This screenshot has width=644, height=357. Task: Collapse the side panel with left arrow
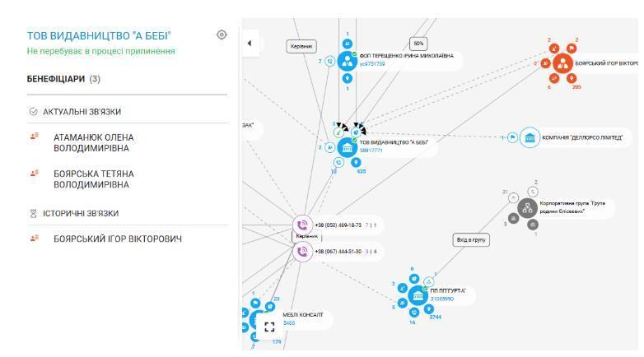pos(250,43)
